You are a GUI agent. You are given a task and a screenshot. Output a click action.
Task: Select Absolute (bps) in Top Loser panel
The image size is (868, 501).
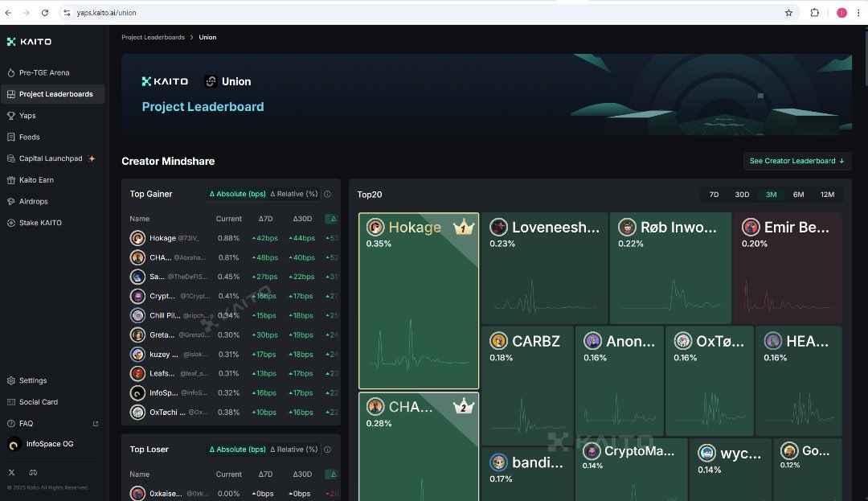click(x=237, y=450)
